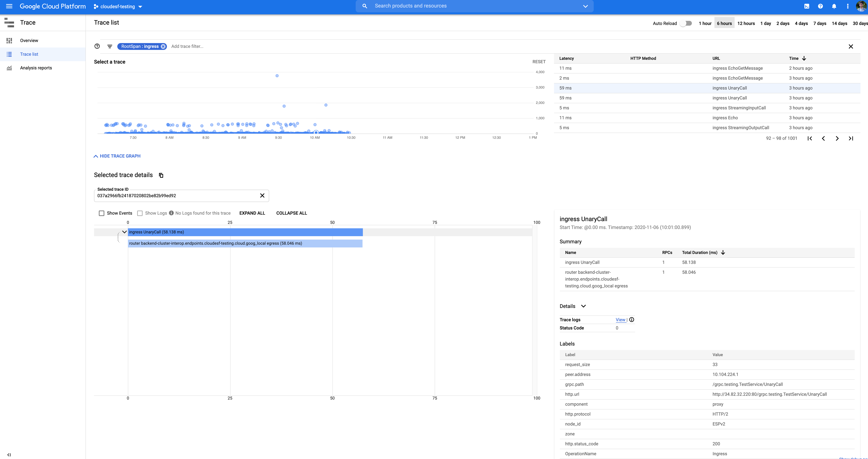Select Trace list in the sidebar
The image size is (868, 459).
tap(29, 54)
